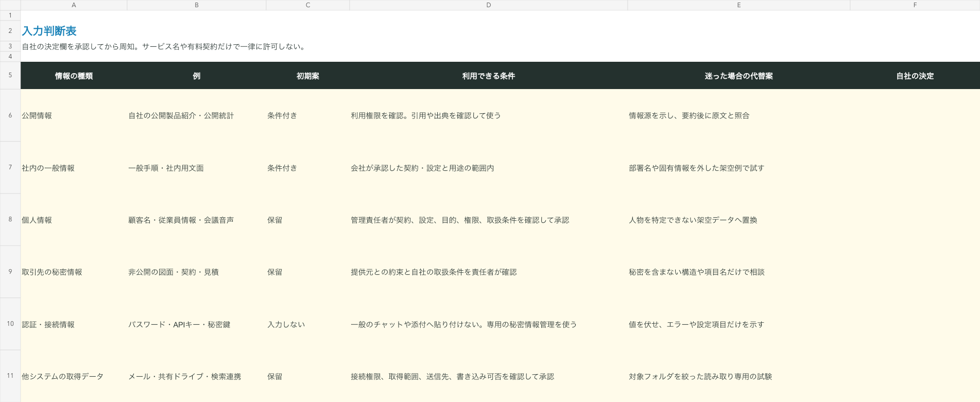Select column D header
This screenshot has height=402, width=980.
(x=489, y=5)
